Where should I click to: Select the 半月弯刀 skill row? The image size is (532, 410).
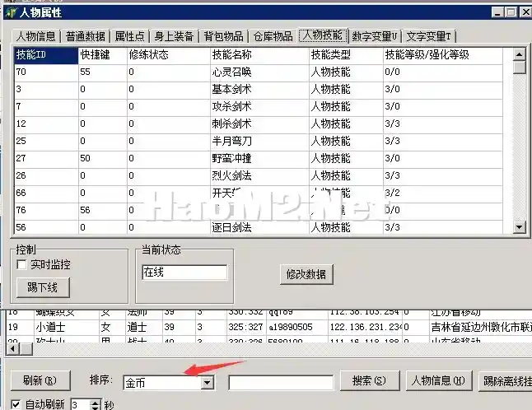(x=259, y=142)
